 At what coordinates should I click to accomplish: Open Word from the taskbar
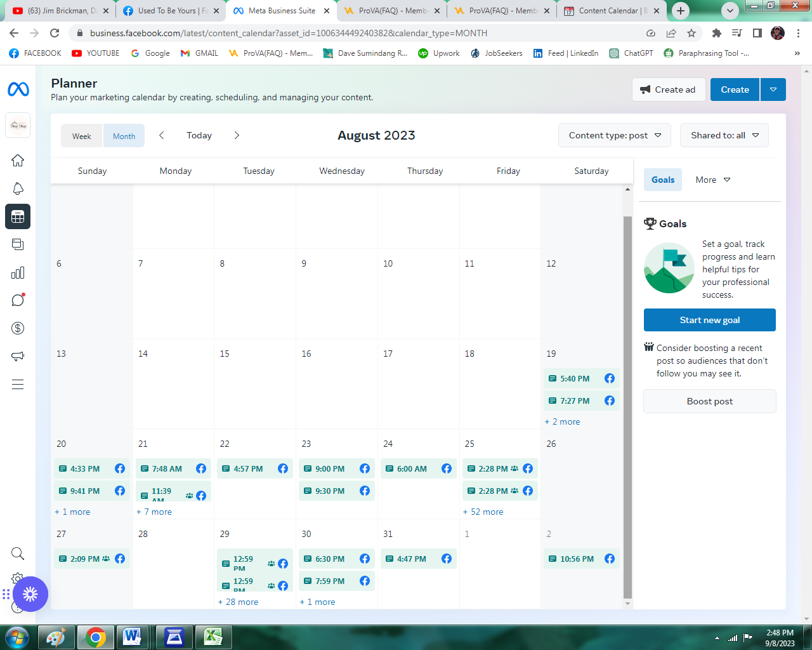click(x=132, y=637)
